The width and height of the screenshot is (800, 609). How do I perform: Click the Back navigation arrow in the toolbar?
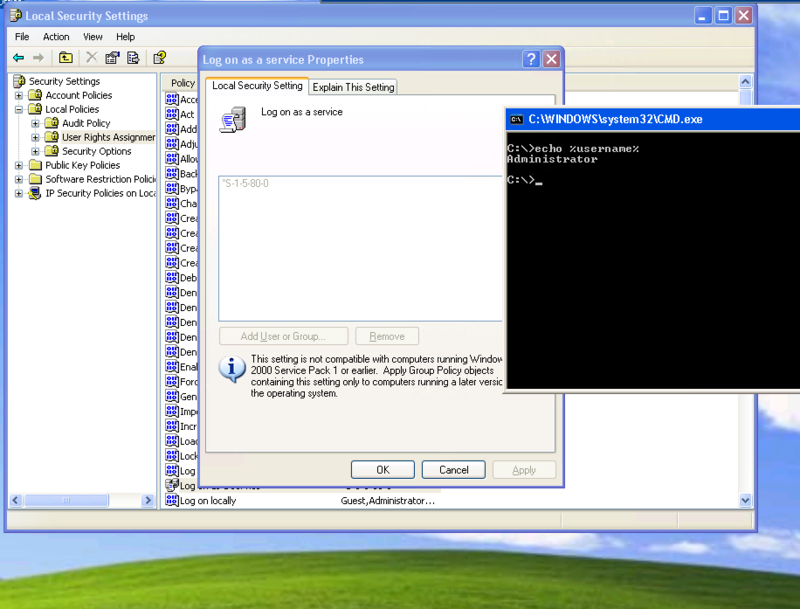pos(18,57)
